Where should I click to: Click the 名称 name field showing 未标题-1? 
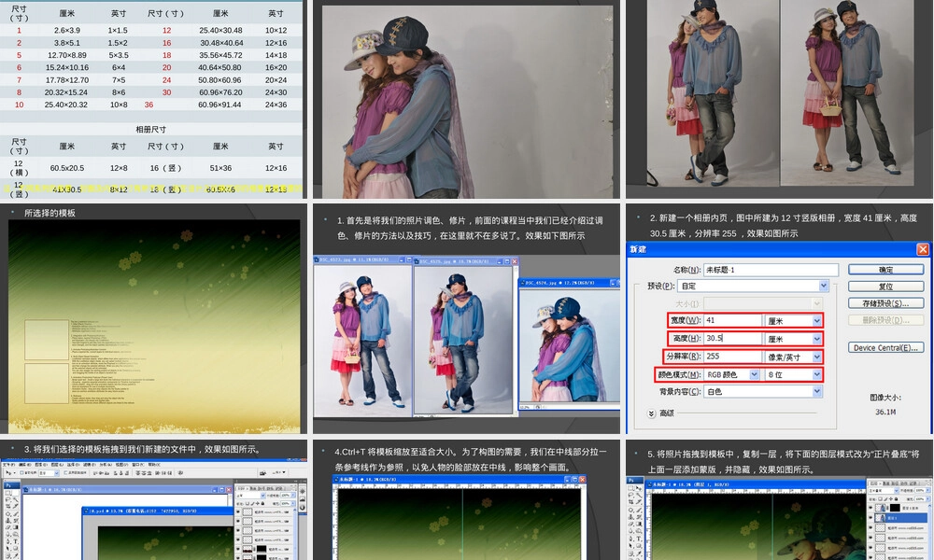[x=771, y=270]
